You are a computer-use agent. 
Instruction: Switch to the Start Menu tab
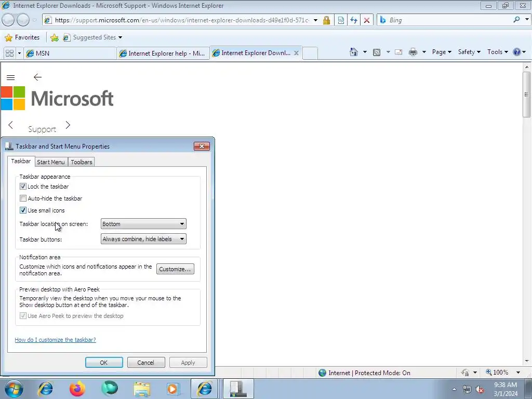51,162
